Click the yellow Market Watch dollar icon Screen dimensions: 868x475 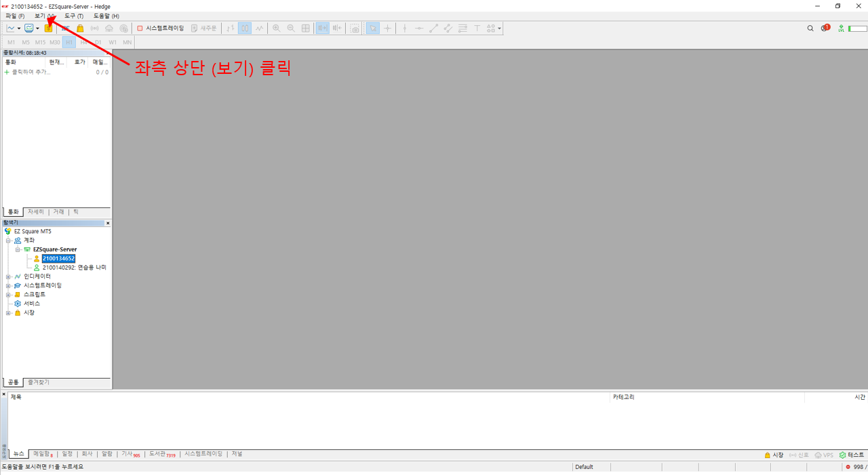(48, 28)
